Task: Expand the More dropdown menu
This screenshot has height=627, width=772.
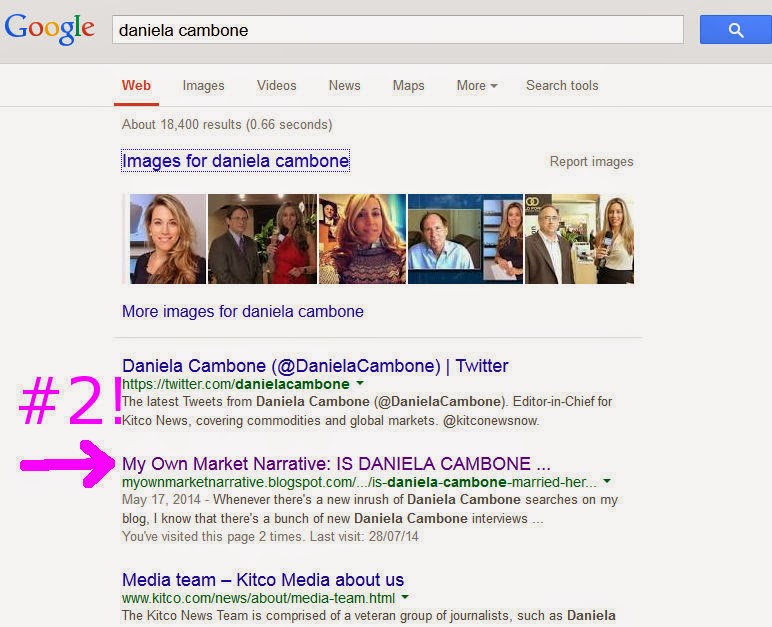Action: pos(477,85)
